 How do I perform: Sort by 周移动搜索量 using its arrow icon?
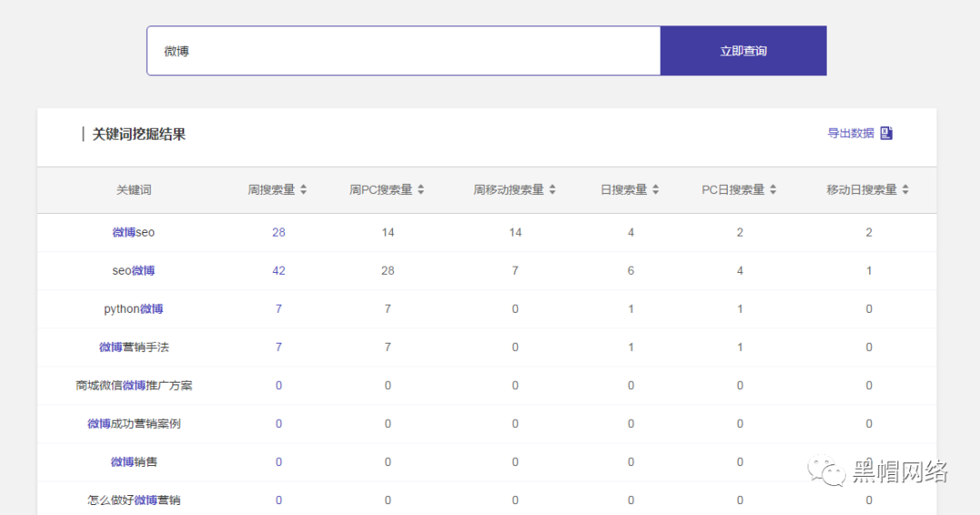click(553, 189)
